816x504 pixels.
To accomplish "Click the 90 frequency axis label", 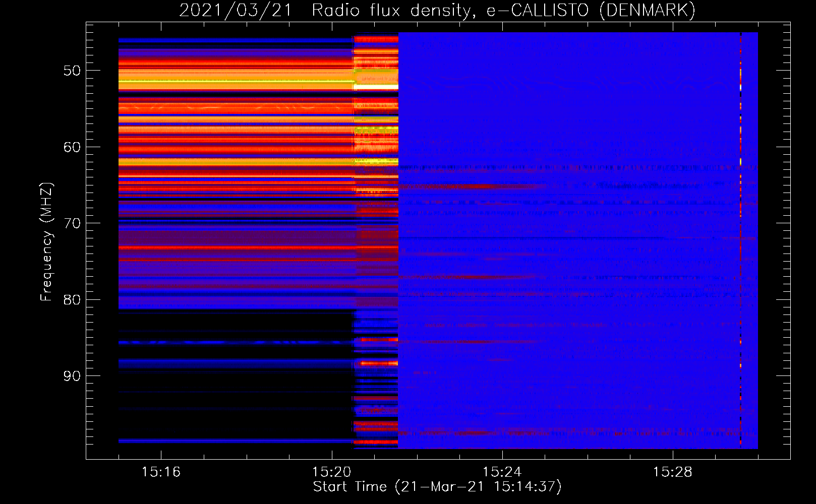I will 72,376.
